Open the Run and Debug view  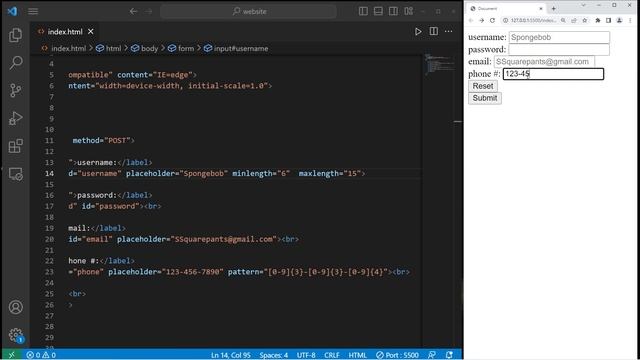(16, 118)
